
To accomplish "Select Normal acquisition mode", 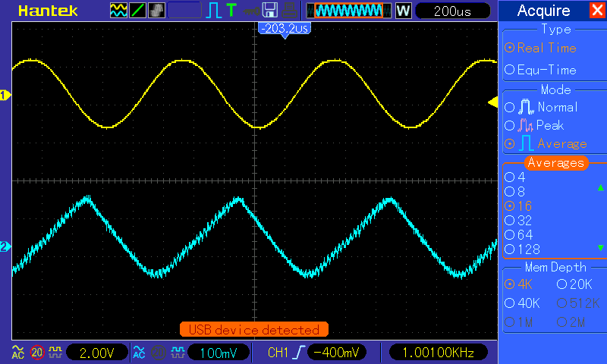I will click(541, 107).
